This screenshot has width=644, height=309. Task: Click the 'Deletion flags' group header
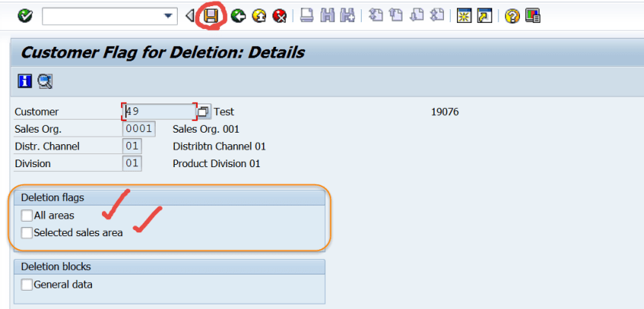coord(53,198)
